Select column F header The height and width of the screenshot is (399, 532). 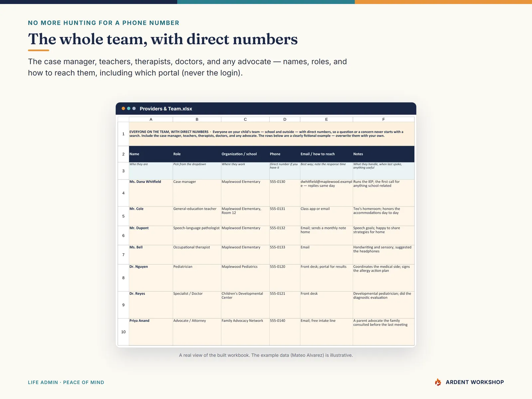click(383, 119)
